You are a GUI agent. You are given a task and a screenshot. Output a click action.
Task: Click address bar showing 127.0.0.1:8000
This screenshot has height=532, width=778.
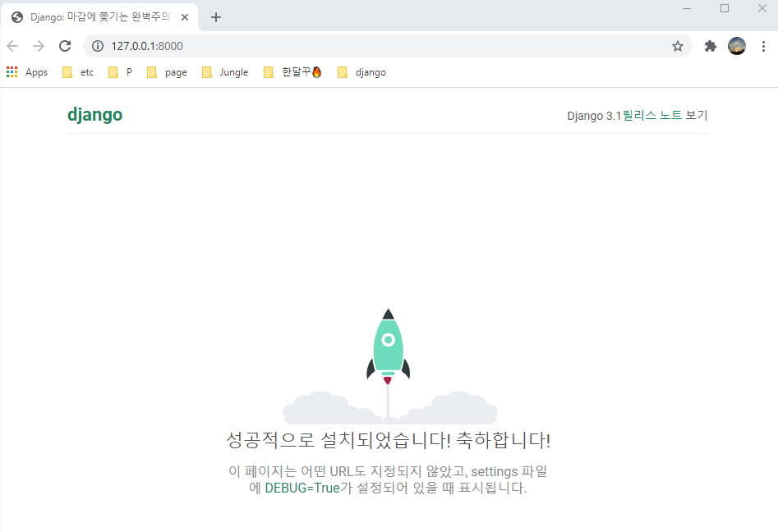click(387, 46)
